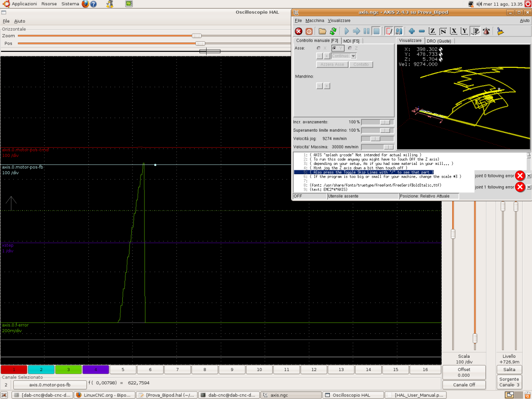Switch to perspective P view
Image resolution: width=532 pixels, height=399 pixels.
click(475, 31)
